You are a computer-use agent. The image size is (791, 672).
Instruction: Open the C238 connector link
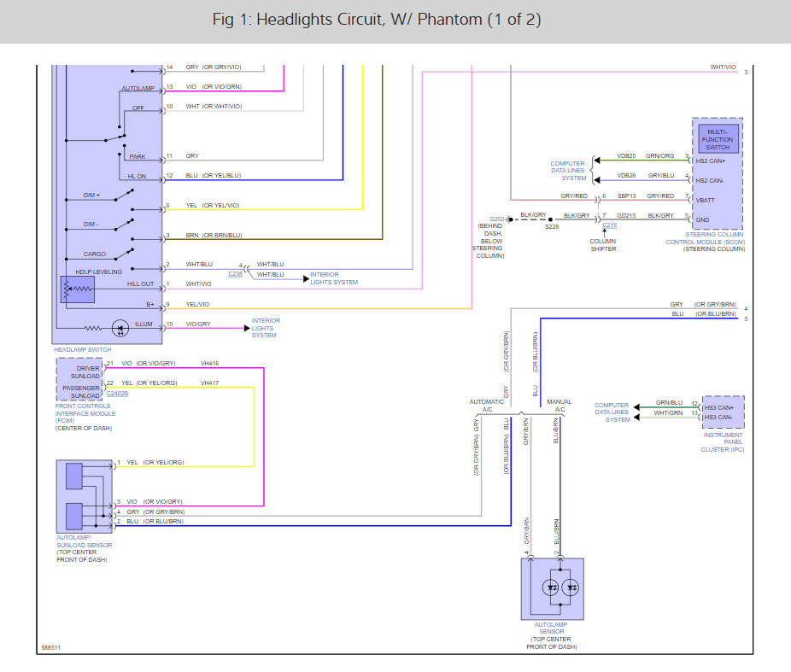[x=235, y=274]
